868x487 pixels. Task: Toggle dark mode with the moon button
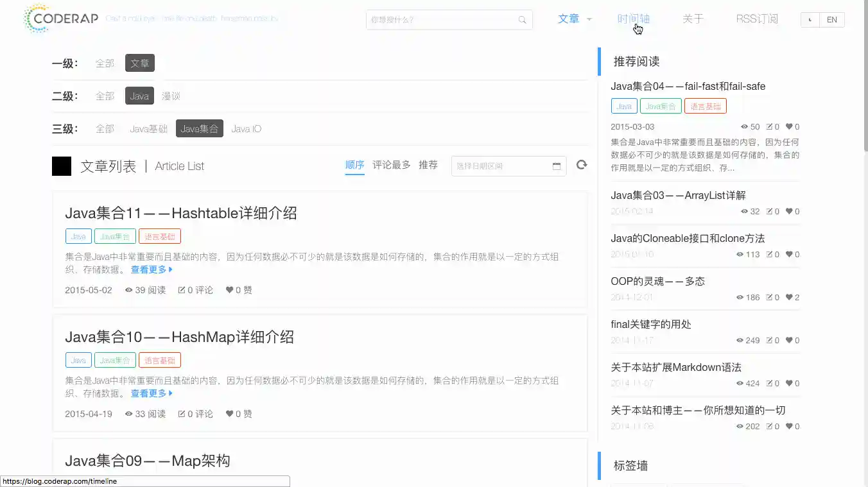[811, 20]
